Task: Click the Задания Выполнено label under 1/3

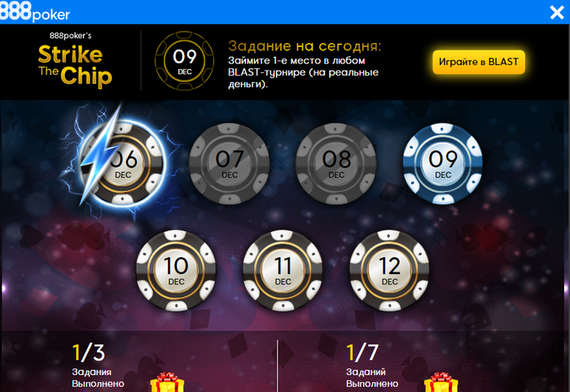Action: pos(99,378)
